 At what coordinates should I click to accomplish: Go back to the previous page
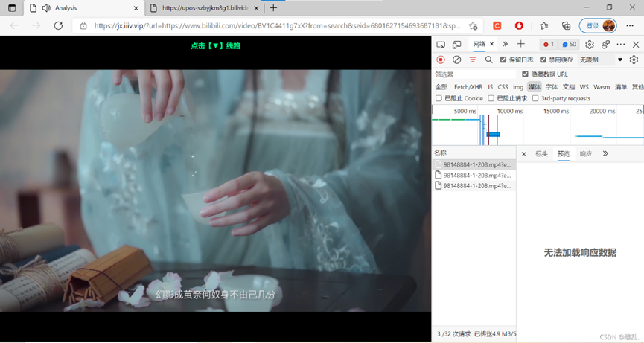[14, 25]
